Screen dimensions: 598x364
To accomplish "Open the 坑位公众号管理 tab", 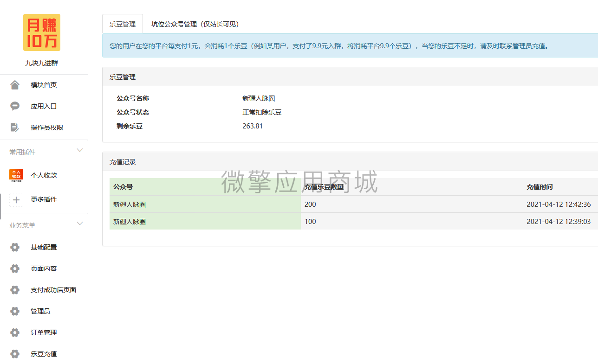I will click(x=195, y=24).
